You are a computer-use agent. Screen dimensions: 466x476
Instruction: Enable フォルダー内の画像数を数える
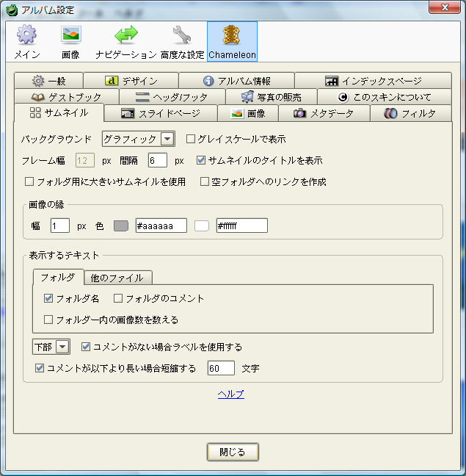(48, 320)
